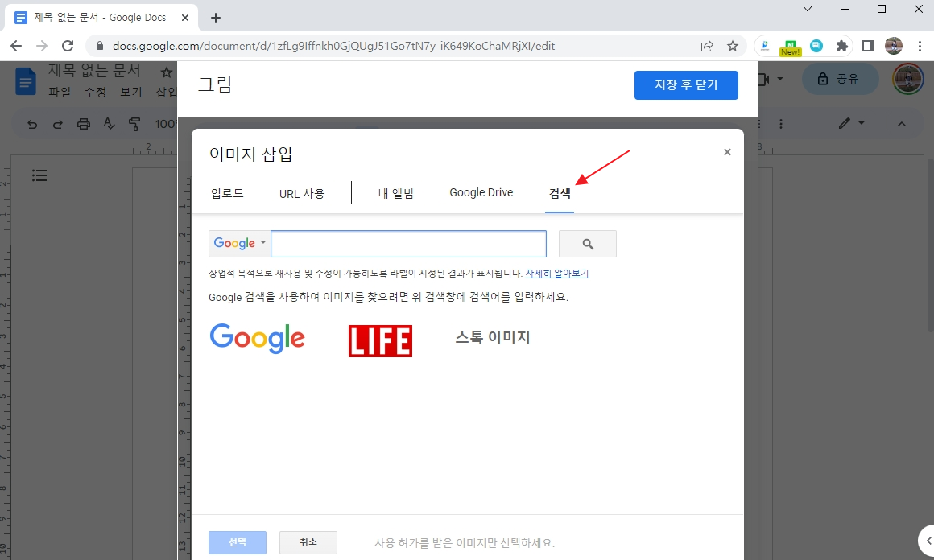Open the Google Drive tab

(481, 192)
